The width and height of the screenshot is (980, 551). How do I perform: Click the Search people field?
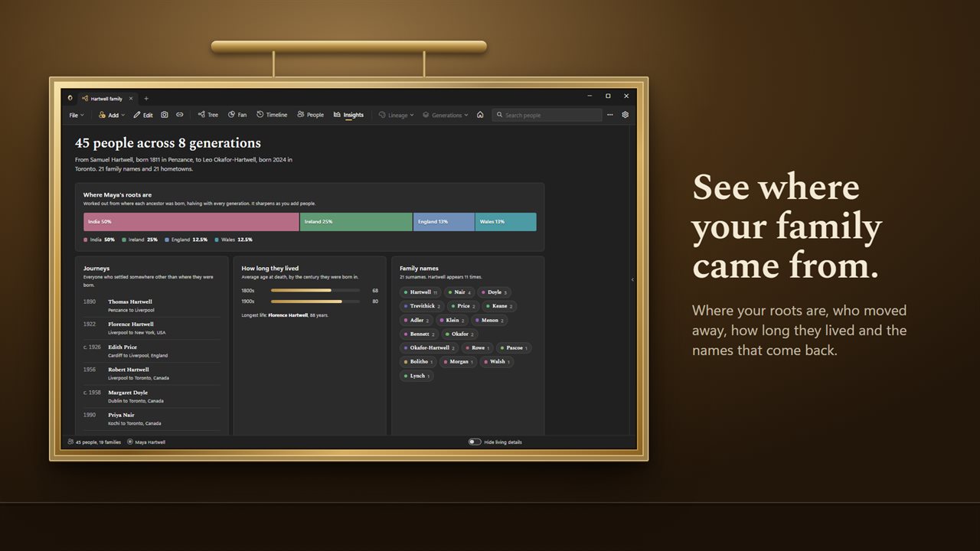(x=547, y=115)
